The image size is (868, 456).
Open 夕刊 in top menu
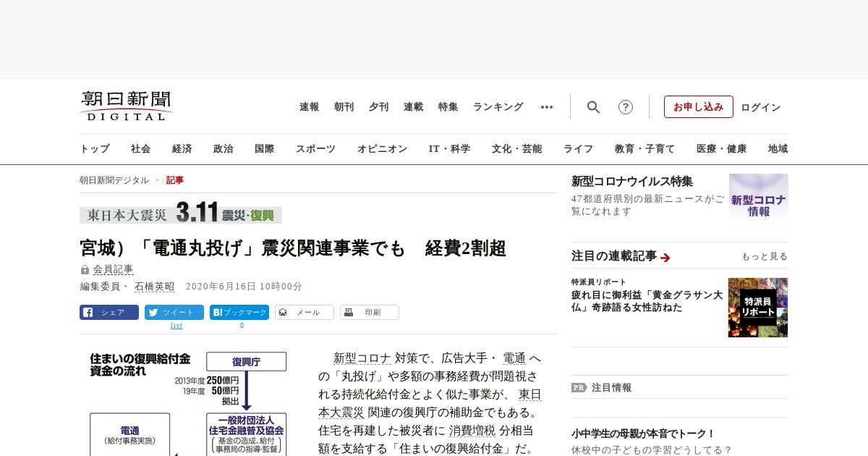379,107
